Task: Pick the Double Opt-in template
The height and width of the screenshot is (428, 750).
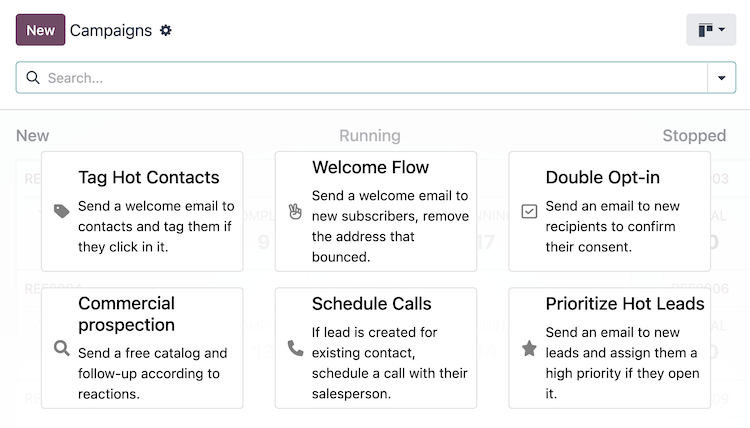Action: [609, 211]
